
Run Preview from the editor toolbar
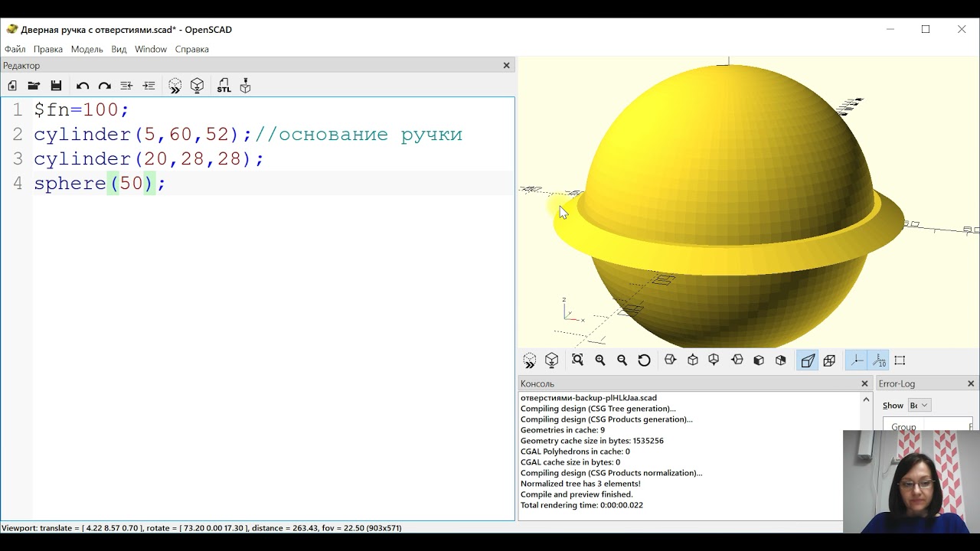(x=175, y=86)
